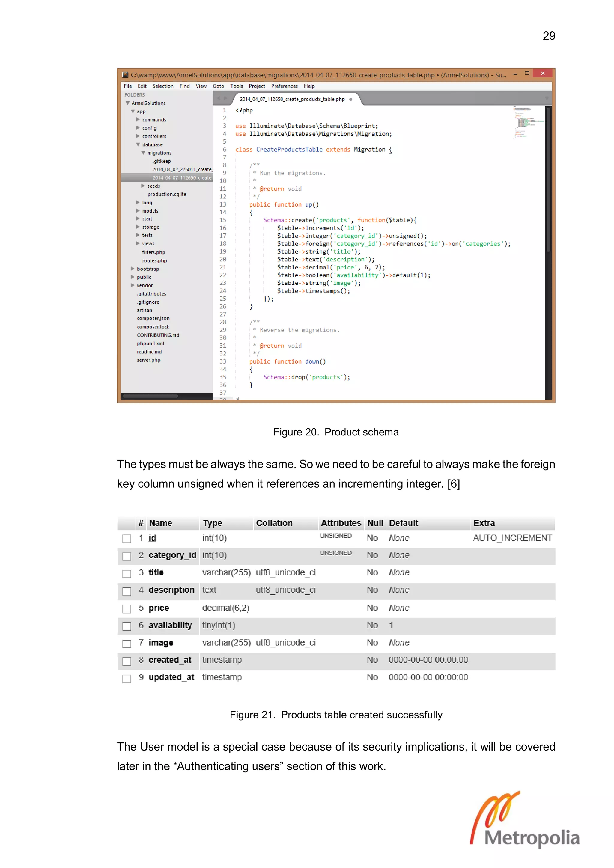Open server.php in the sidebar

click(149, 360)
